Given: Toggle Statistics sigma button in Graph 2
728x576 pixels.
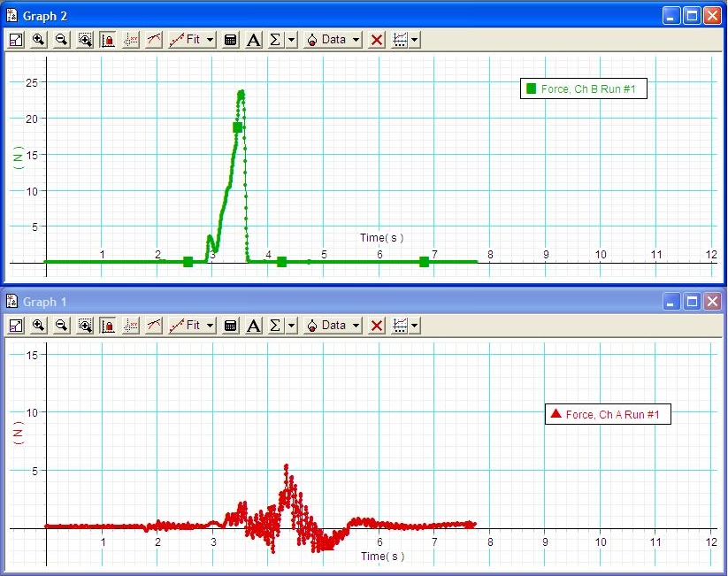Looking at the screenshot, I should (x=275, y=40).
